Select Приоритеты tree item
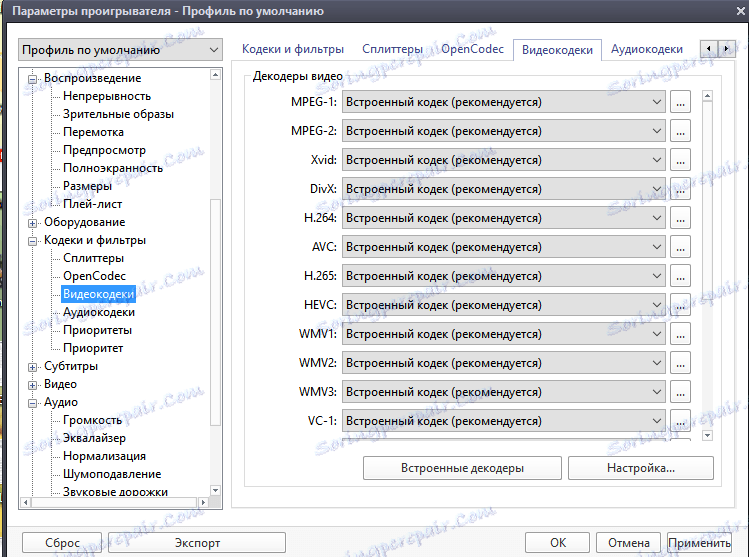 pos(97,330)
